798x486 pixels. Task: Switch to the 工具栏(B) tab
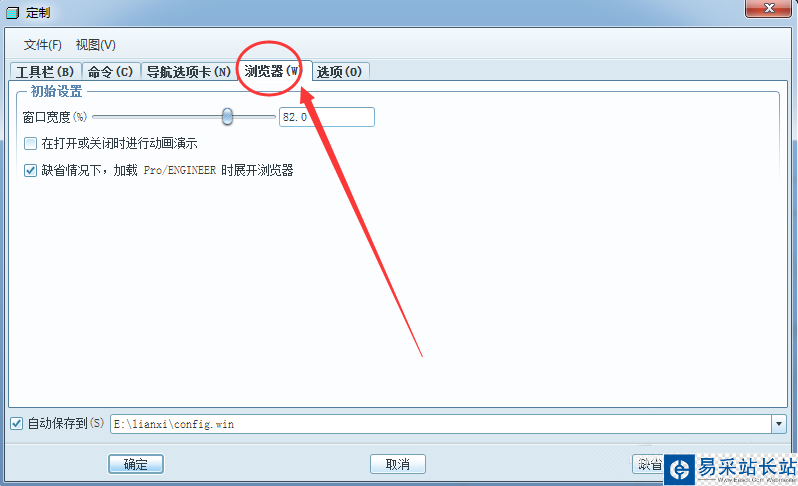pos(45,71)
